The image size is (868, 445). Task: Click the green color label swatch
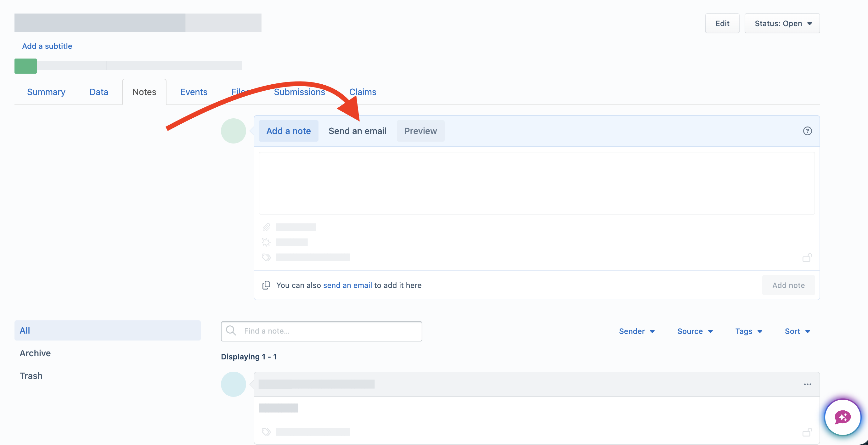point(25,66)
